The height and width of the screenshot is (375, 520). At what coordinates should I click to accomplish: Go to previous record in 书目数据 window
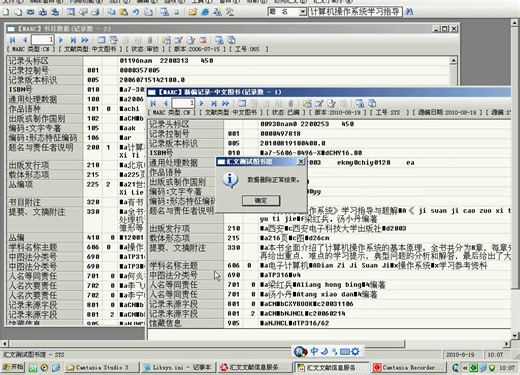click(x=25, y=40)
